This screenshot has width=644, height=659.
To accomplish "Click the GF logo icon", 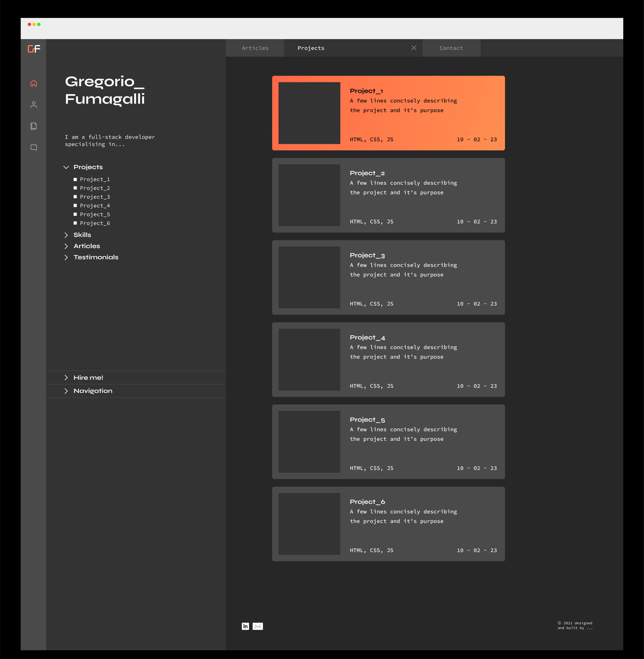I will coord(34,49).
